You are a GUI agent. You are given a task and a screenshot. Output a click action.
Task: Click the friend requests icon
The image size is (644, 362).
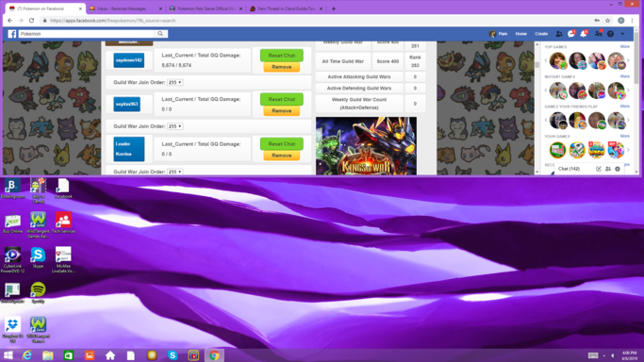559,34
